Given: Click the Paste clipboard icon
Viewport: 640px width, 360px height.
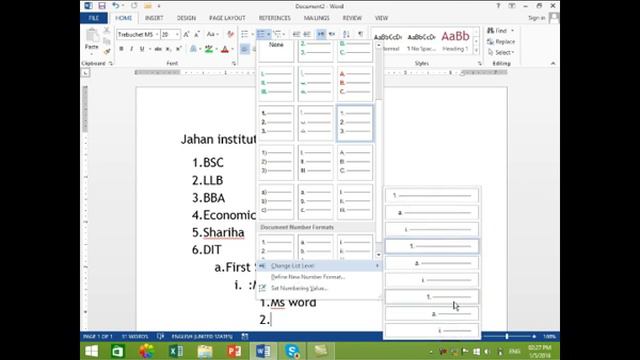Looking at the screenshot, I should (92, 36).
